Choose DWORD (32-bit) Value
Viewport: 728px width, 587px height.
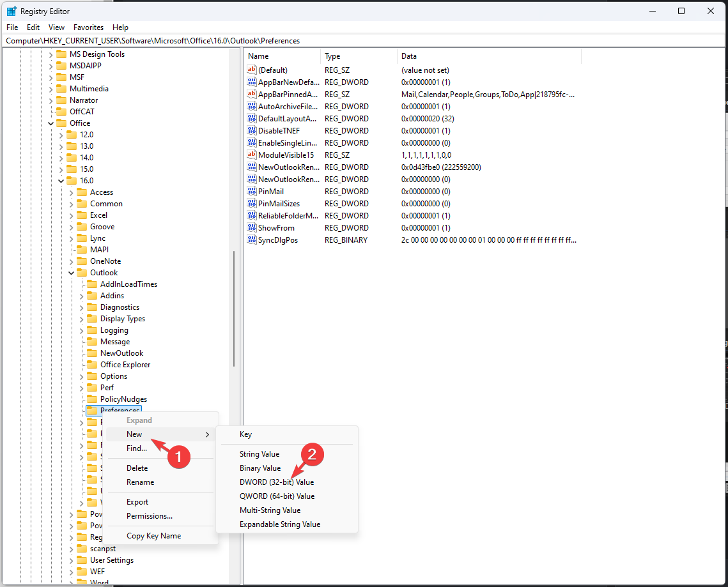pos(277,482)
